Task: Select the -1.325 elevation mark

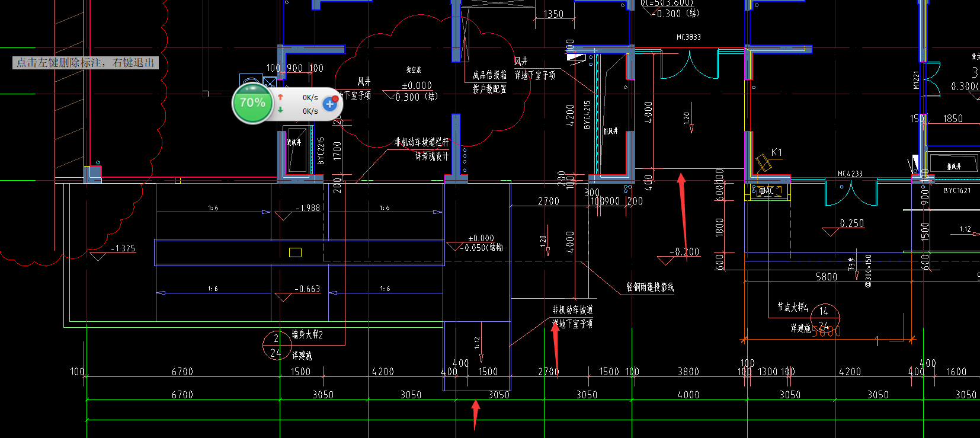Action: point(123,248)
